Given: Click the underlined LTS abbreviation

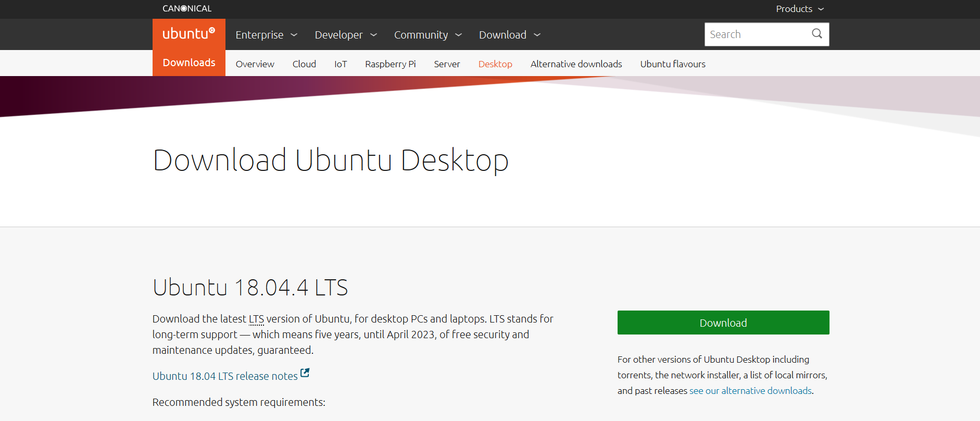Looking at the screenshot, I should (256, 319).
